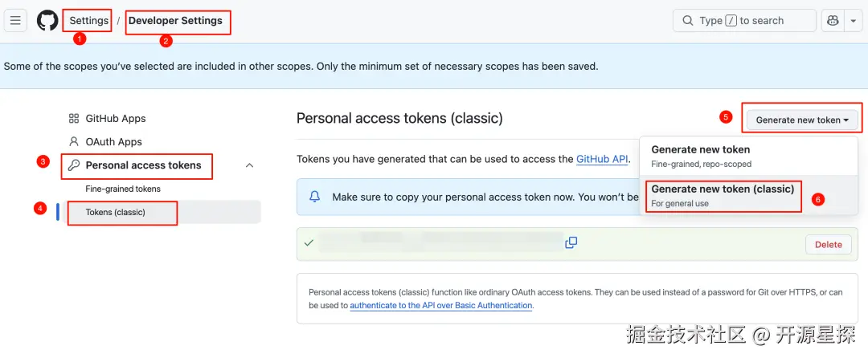
Task: Click the bell icon in the notice banner
Action: pyautogui.click(x=315, y=197)
